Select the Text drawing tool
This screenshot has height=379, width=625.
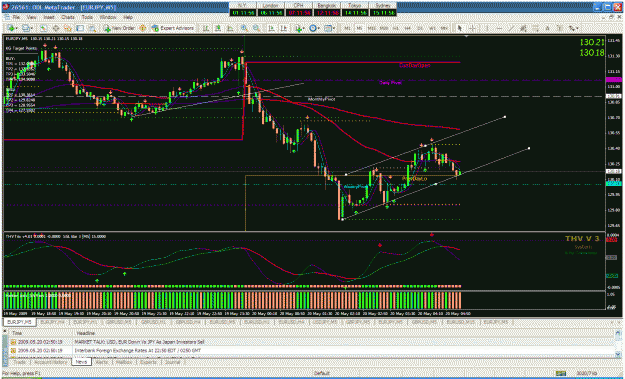[548, 28]
